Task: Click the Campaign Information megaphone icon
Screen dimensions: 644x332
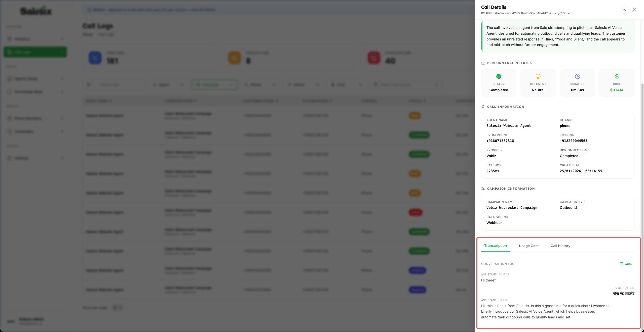Action: pyautogui.click(x=483, y=189)
